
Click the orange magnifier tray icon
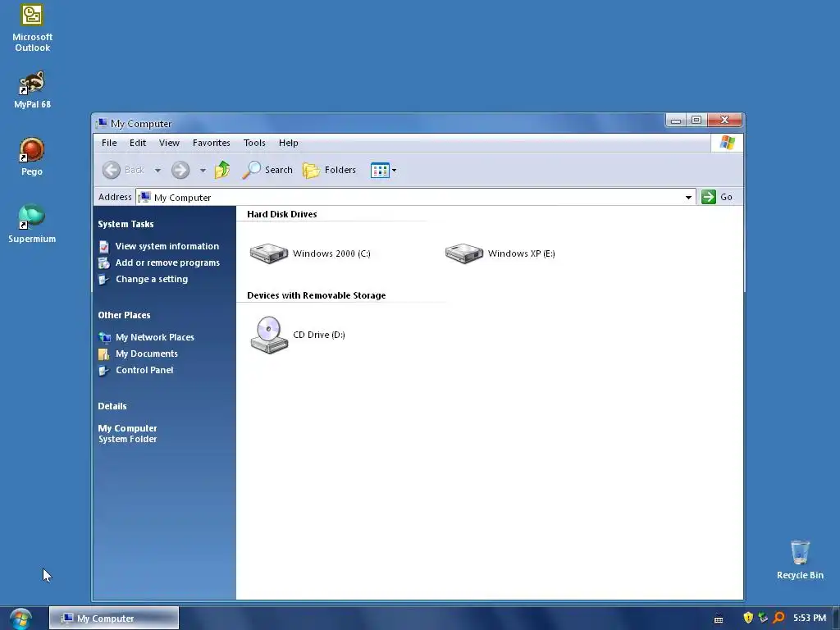[778, 618]
